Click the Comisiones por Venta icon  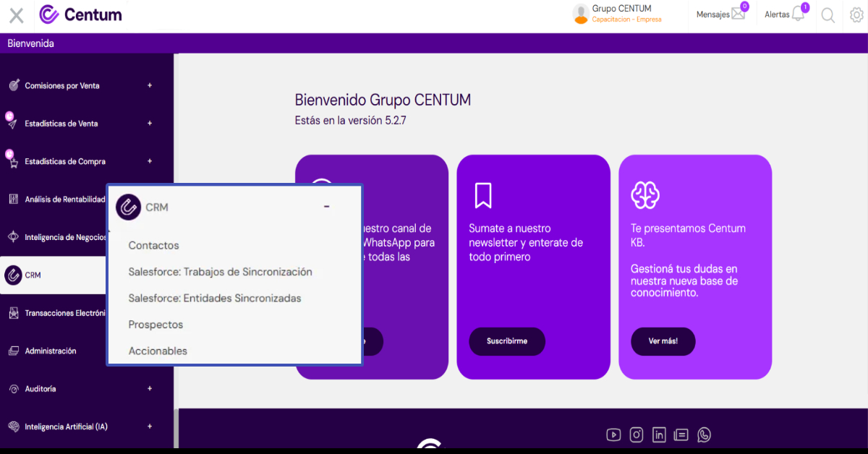pos(14,85)
